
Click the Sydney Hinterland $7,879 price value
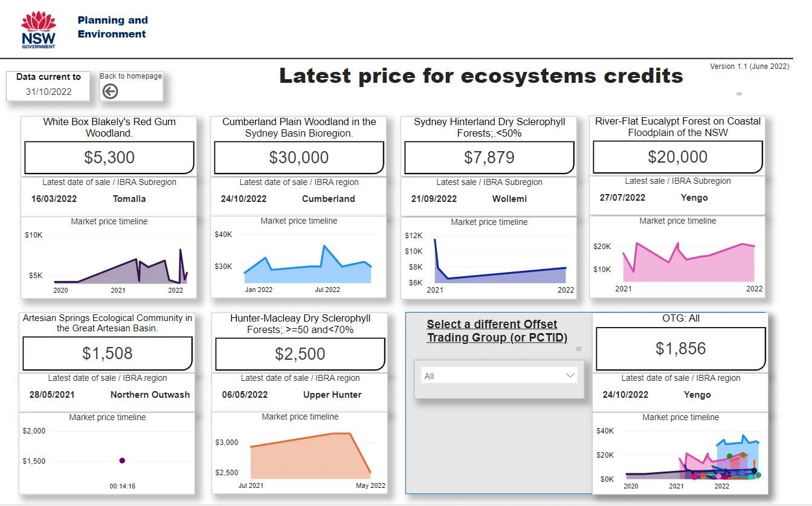pos(488,157)
